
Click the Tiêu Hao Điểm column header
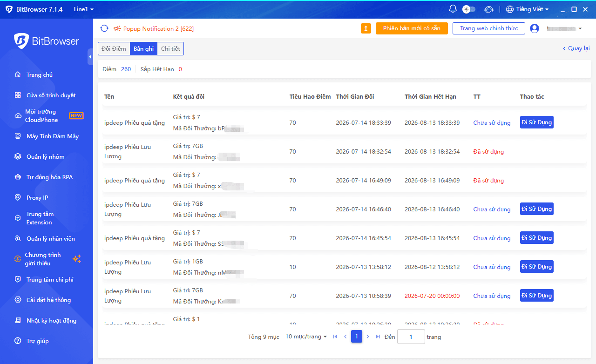point(310,97)
